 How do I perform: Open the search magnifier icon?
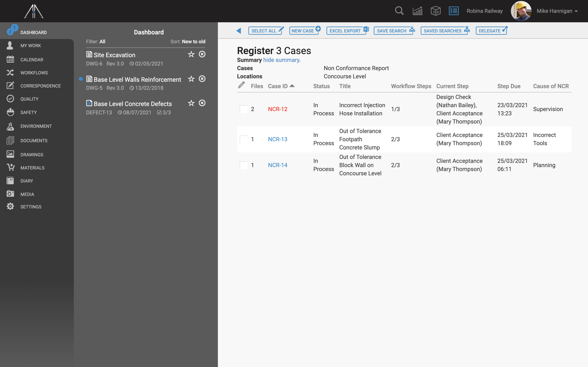(399, 11)
